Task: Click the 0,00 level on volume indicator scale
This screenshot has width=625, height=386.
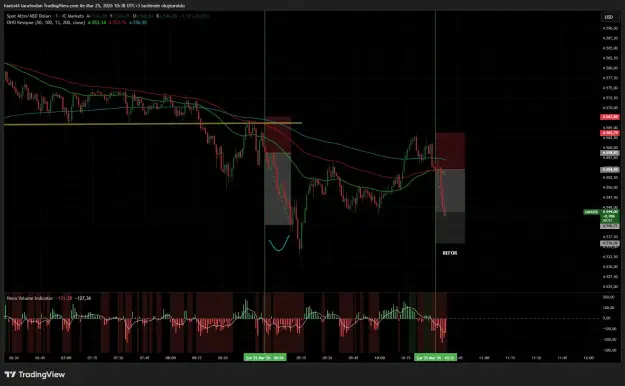Action: [607, 318]
